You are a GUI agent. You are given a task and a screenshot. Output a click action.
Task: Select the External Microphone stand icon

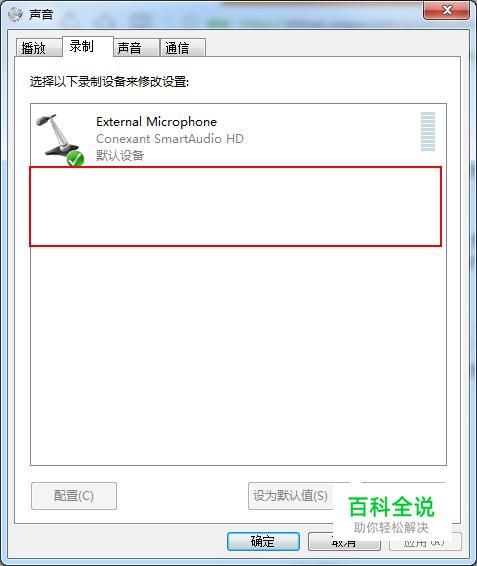click(x=58, y=136)
